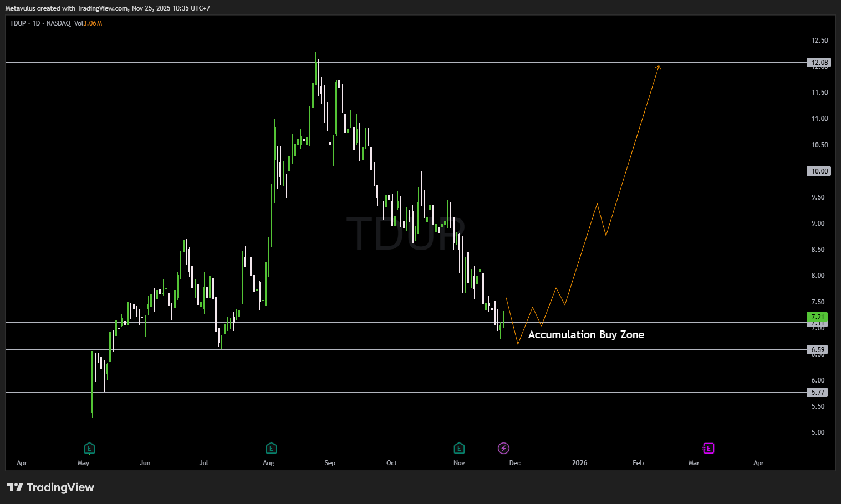Select the Accumulation Buy Zone text annotation
This screenshot has width=841, height=504.
[586, 335]
